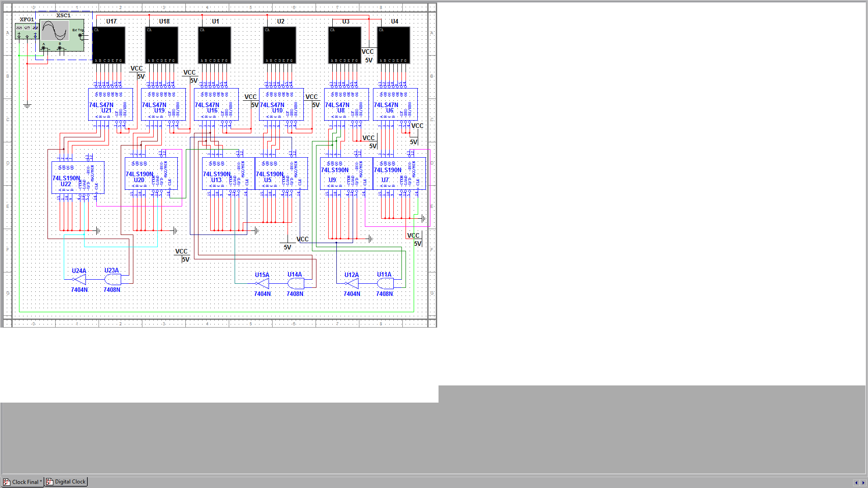
Task: Click the 7408N label under U11A
Action: [x=385, y=294]
